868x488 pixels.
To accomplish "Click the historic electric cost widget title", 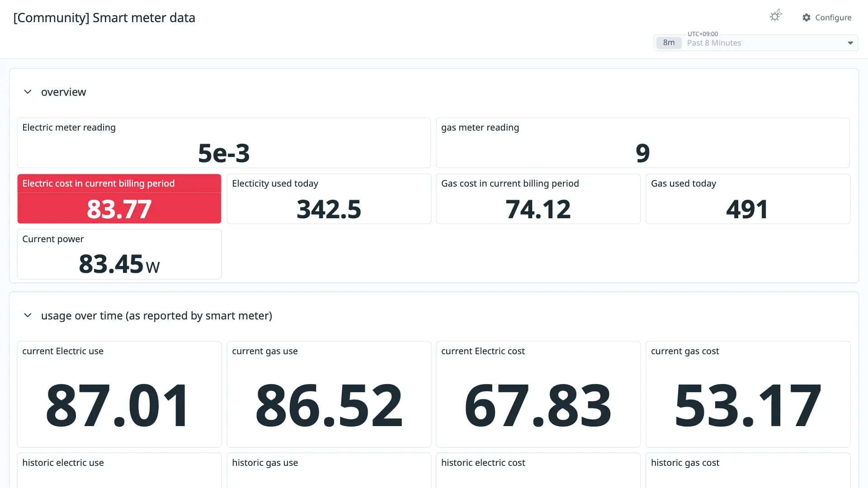I will pos(483,463).
